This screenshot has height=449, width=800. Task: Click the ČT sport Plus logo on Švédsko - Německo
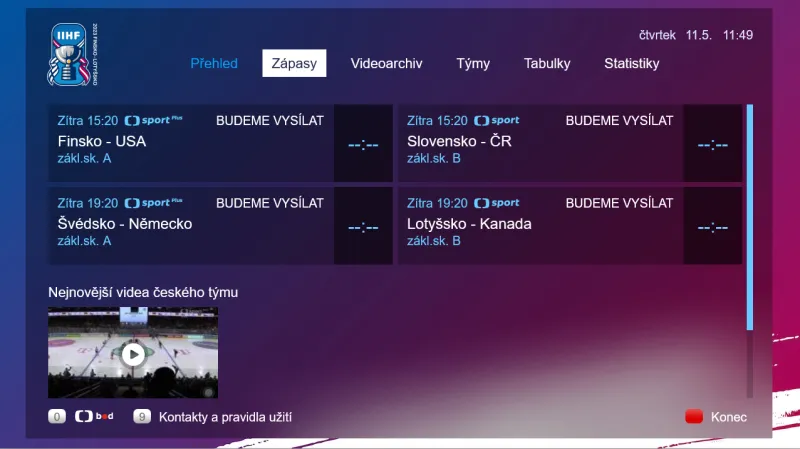coord(153,203)
